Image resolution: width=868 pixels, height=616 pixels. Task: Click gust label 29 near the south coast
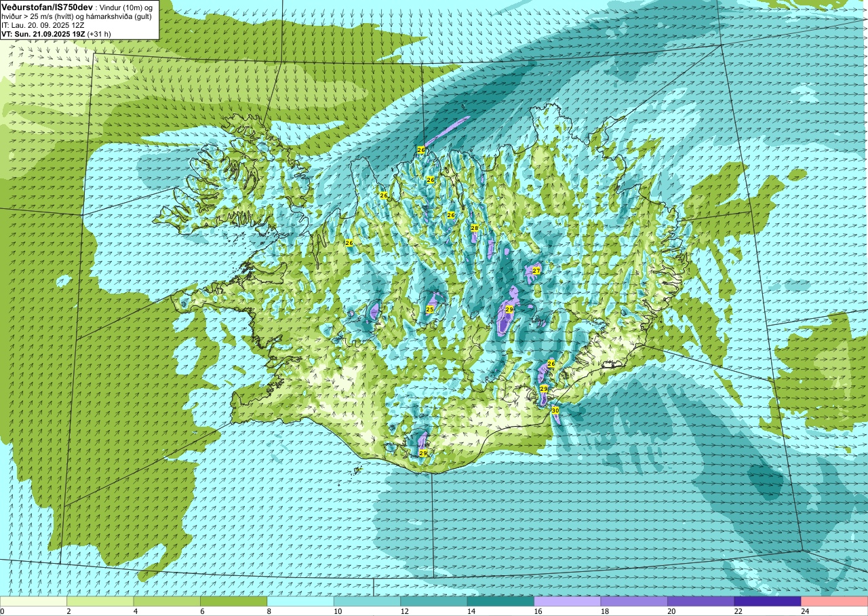[423, 453]
